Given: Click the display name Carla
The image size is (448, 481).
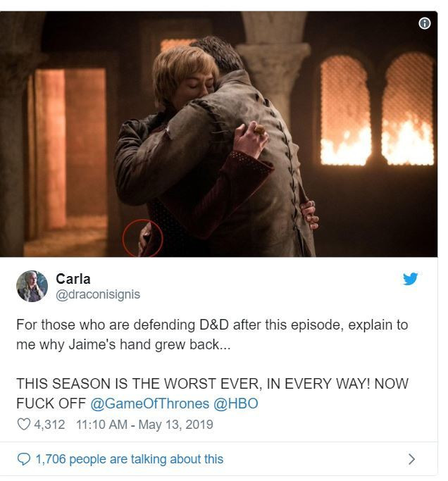Looking at the screenshot, I should point(73,279).
